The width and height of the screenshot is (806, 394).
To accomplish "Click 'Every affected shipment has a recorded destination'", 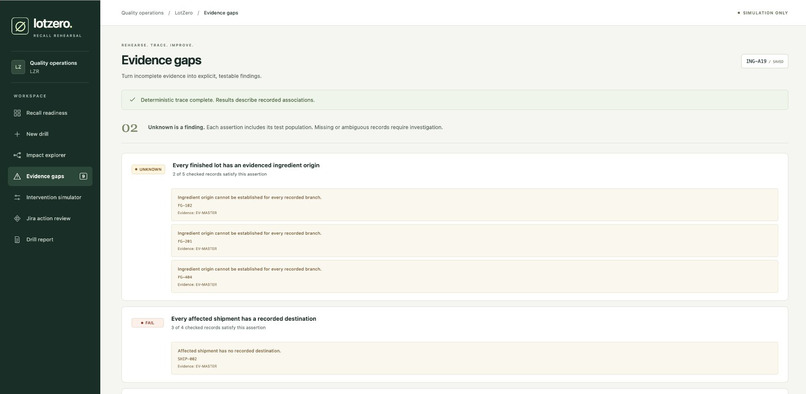I will (244, 319).
